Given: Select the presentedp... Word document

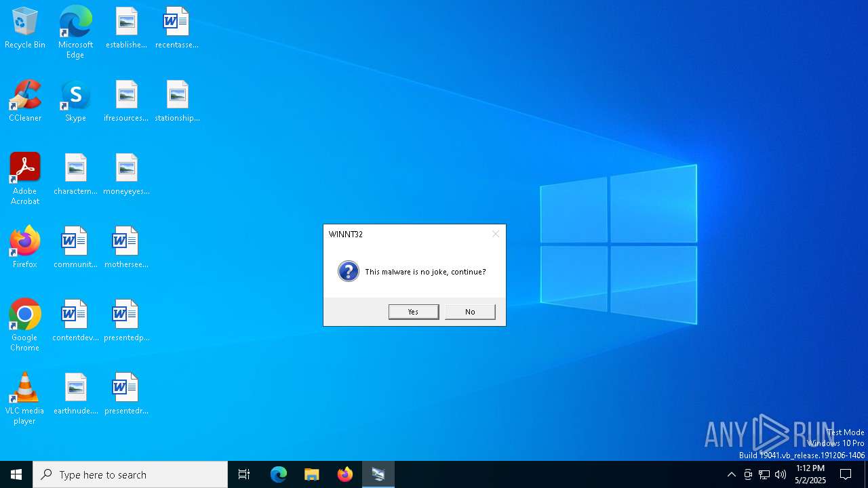Looking at the screenshot, I should pos(126,321).
